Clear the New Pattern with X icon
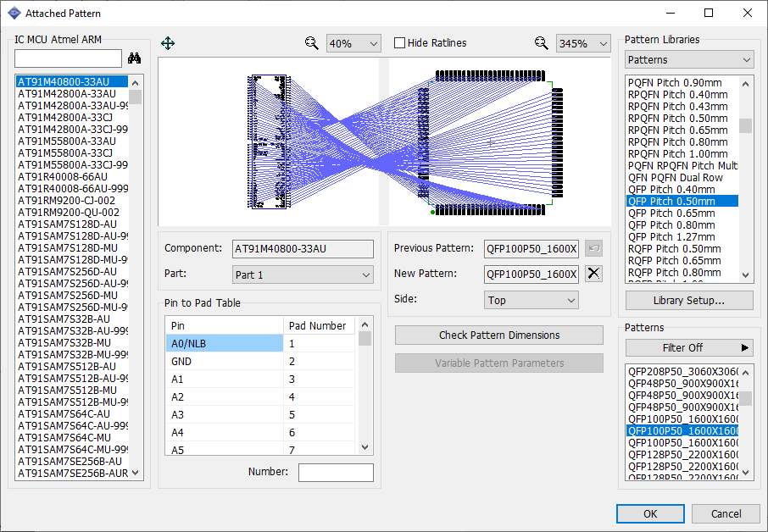Screen dimensions: 768x532 [593, 273]
